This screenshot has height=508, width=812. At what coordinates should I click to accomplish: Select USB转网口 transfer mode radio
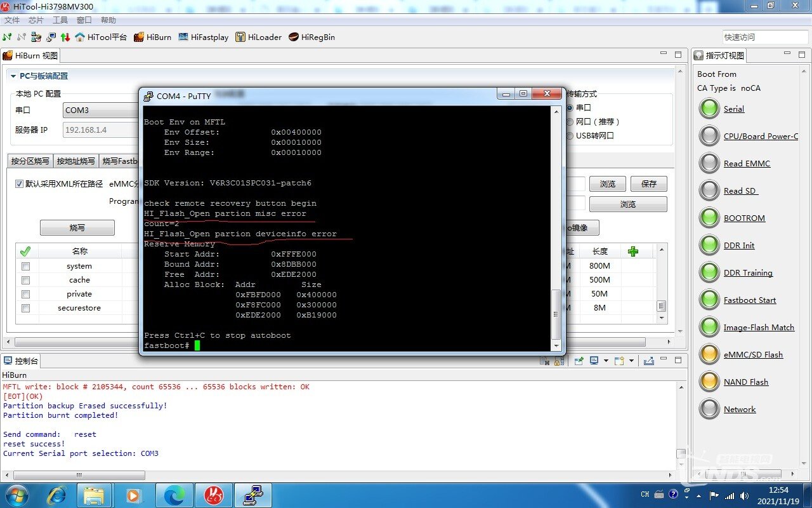tap(569, 135)
